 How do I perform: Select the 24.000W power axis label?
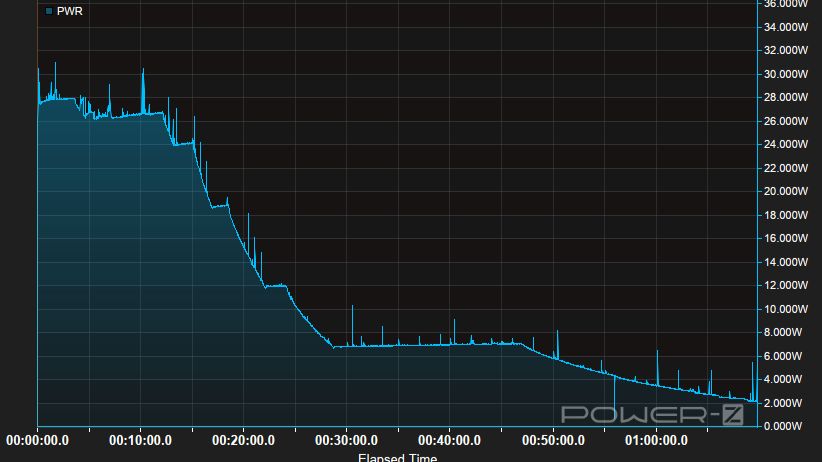(x=785, y=144)
